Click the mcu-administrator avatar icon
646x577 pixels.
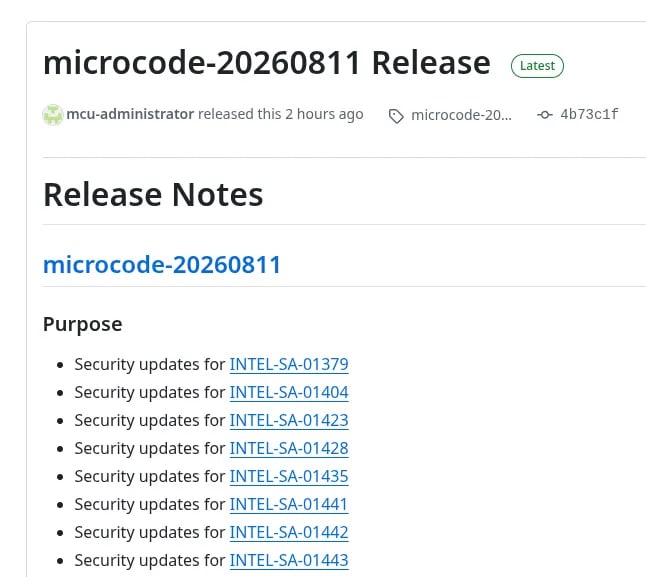tap(53, 115)
